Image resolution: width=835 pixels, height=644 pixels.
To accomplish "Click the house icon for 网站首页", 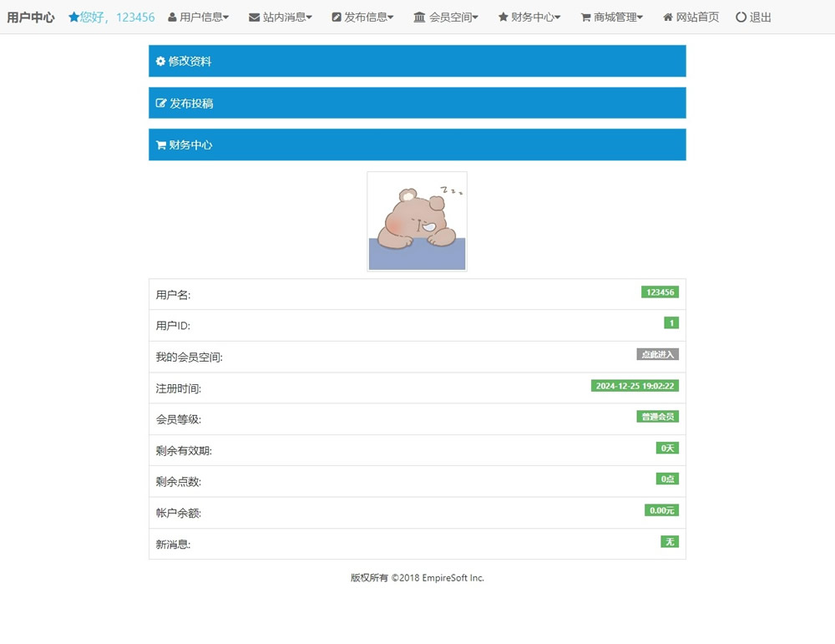I will [668, 17].
